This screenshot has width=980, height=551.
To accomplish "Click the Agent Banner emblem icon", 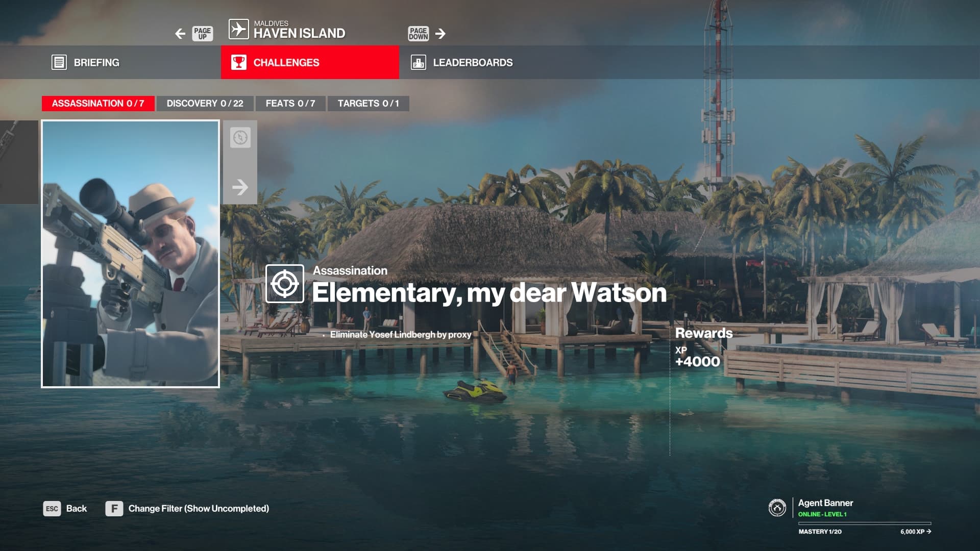I will 777,508.
